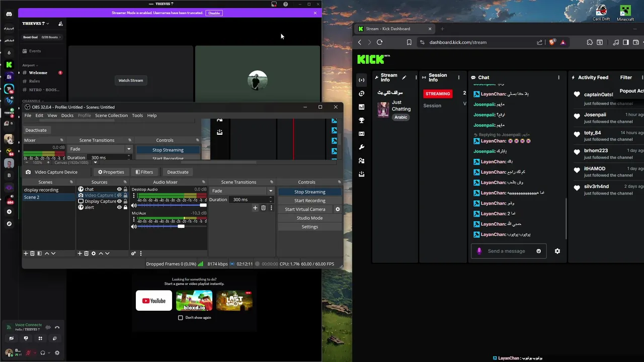Adjust Desktop Audio volume slider
The height and width of the screenshot is (362, 644).
173,205
